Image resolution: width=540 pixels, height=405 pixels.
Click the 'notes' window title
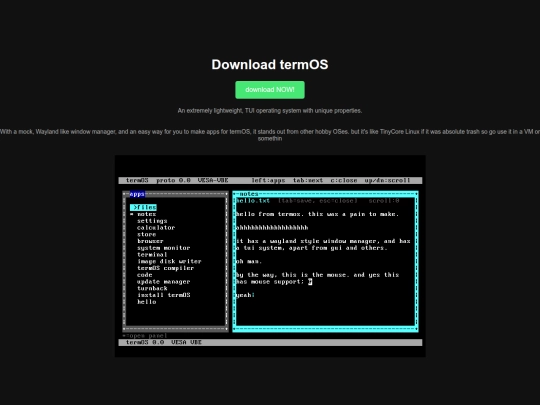point(249,194)
